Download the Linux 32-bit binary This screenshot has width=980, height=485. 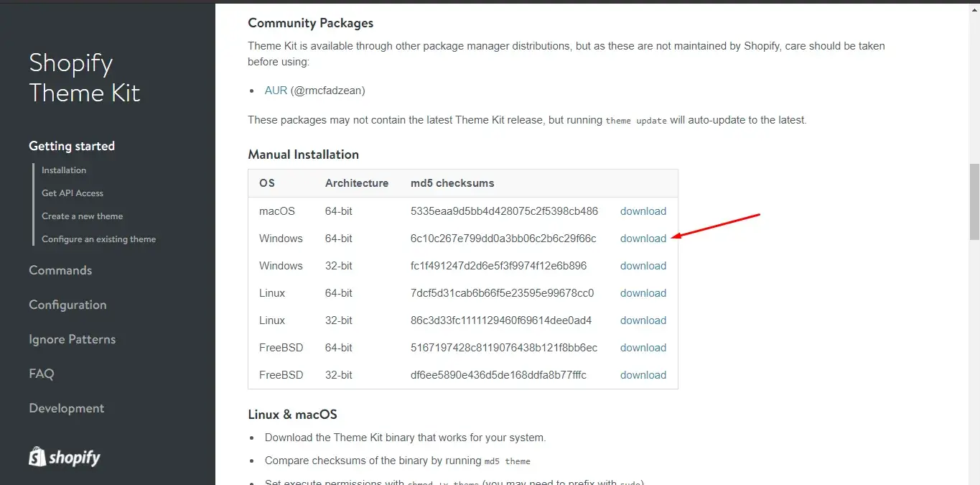coord(643,320)
